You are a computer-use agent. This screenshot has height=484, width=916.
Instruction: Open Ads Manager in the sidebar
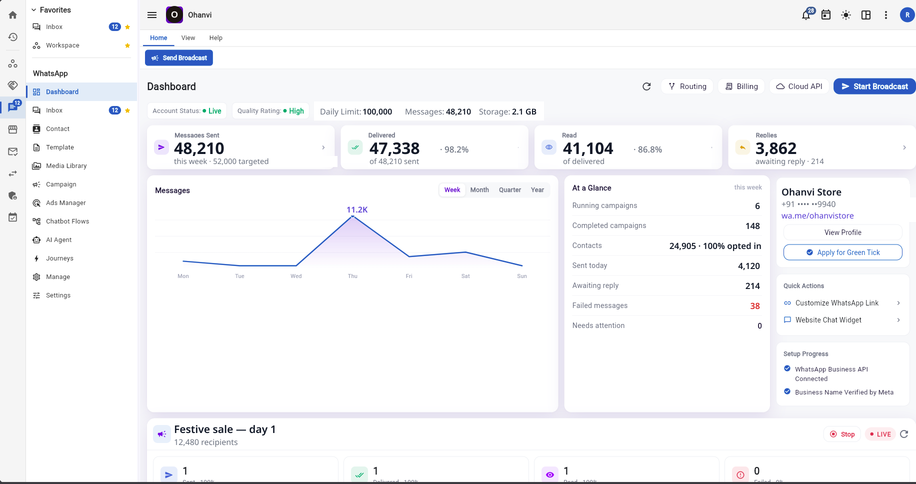click(82, 203)
